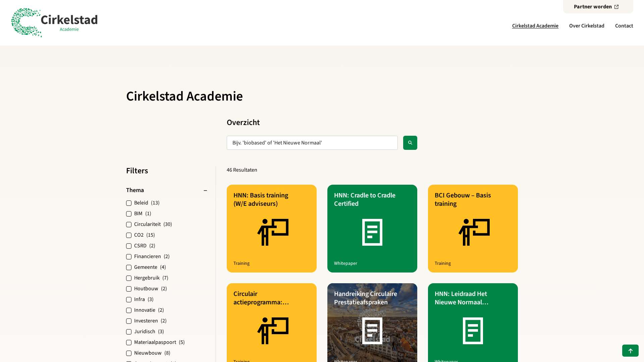Check the Beleid filter checkbox
Image resolution: width=644 pixels, height=362 pixels.
pyautogui.click(x=129, y=203)
